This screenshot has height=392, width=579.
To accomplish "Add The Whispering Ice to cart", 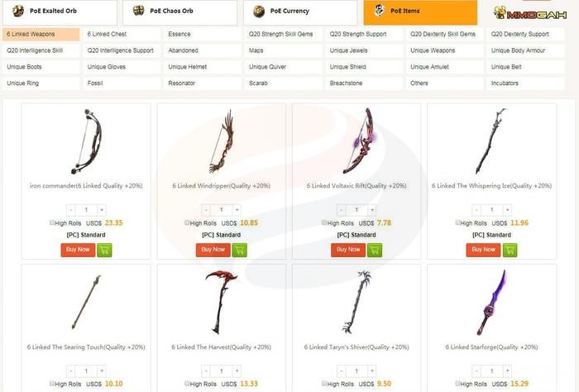I will point(510,250).
